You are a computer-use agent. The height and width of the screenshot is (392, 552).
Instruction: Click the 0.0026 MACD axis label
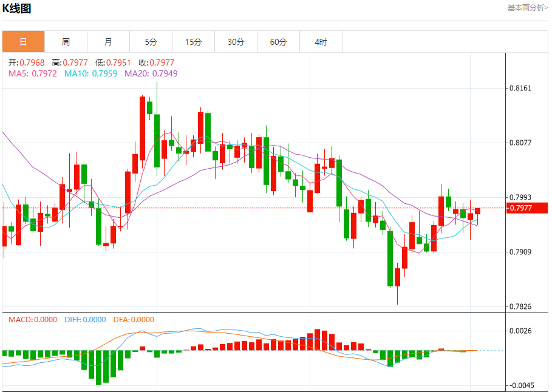[520, 331]
